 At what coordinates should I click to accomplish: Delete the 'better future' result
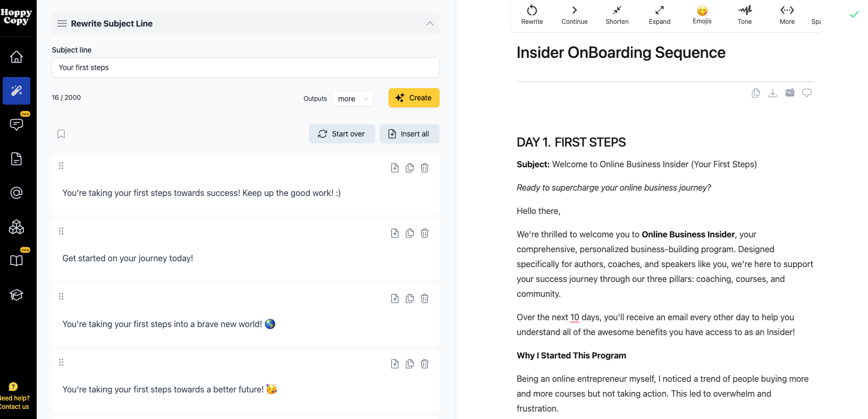click(x=425, y=364)
